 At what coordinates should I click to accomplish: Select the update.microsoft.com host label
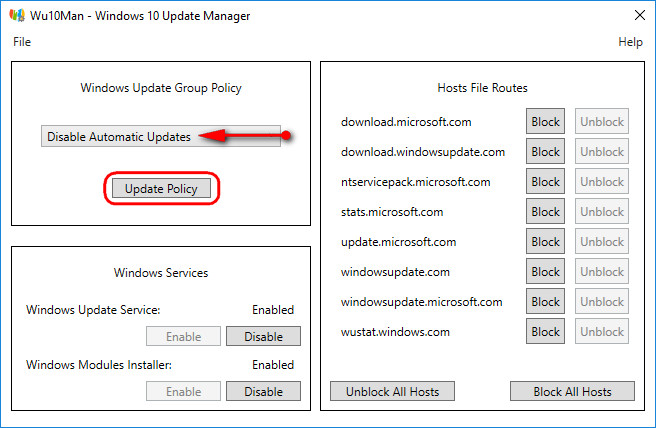[x=398, y=242]
